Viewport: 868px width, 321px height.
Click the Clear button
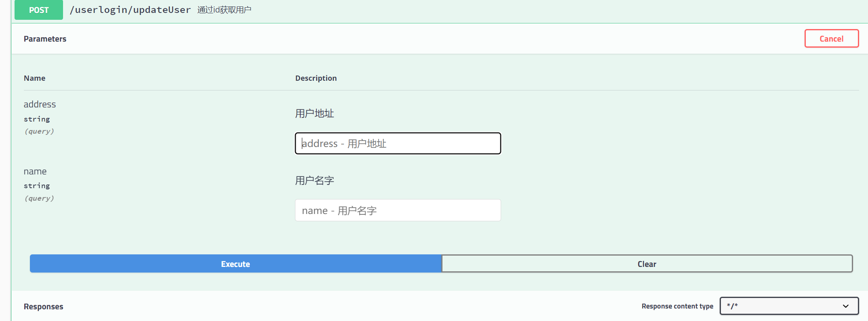pos(647,264)
